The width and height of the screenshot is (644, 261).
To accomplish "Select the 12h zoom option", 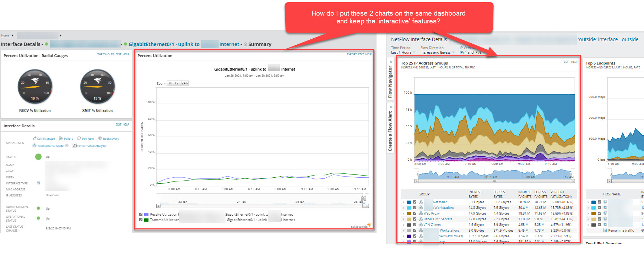I will (x=177, y=83).
